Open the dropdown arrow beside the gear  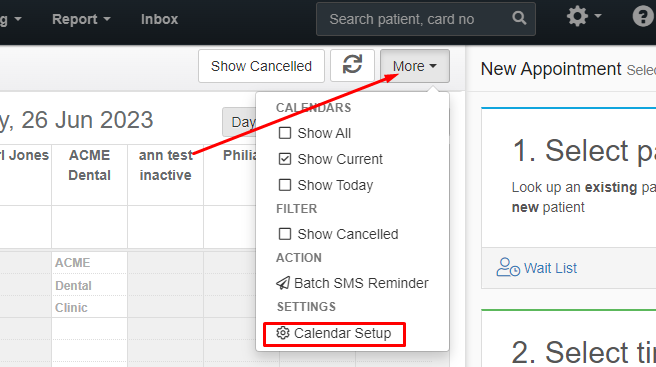click(598, 16)
